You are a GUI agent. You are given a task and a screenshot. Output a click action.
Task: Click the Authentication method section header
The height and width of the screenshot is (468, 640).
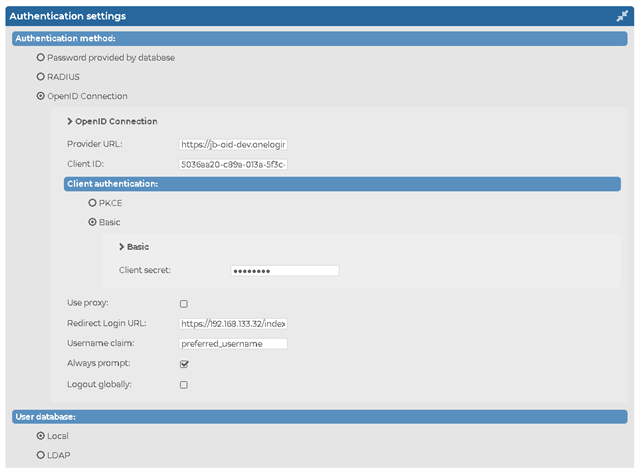coord(320,38)
